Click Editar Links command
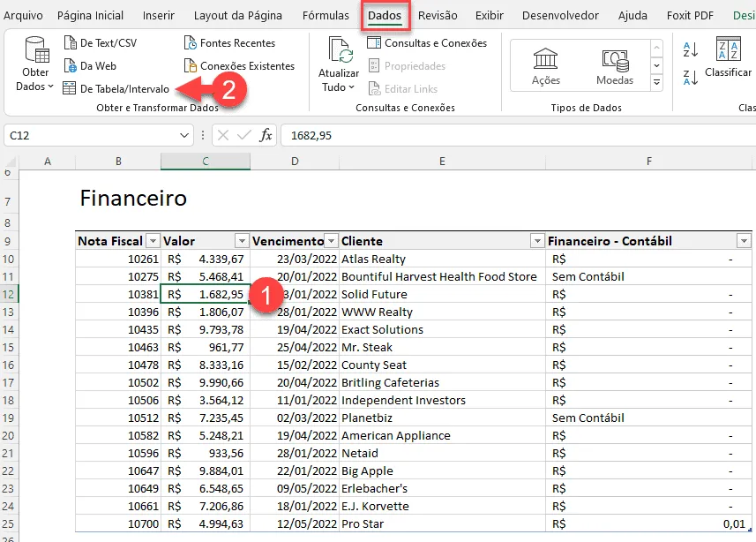 403,89
